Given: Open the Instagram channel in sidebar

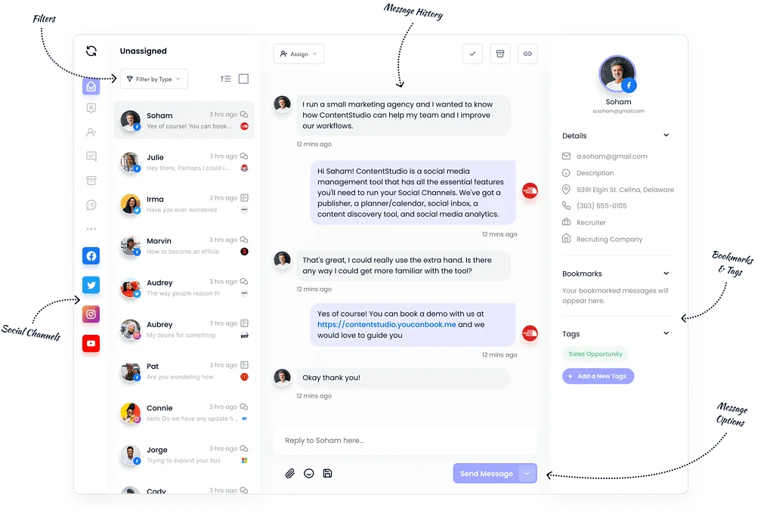Looking at the screenshot, I should coord(91,314).
